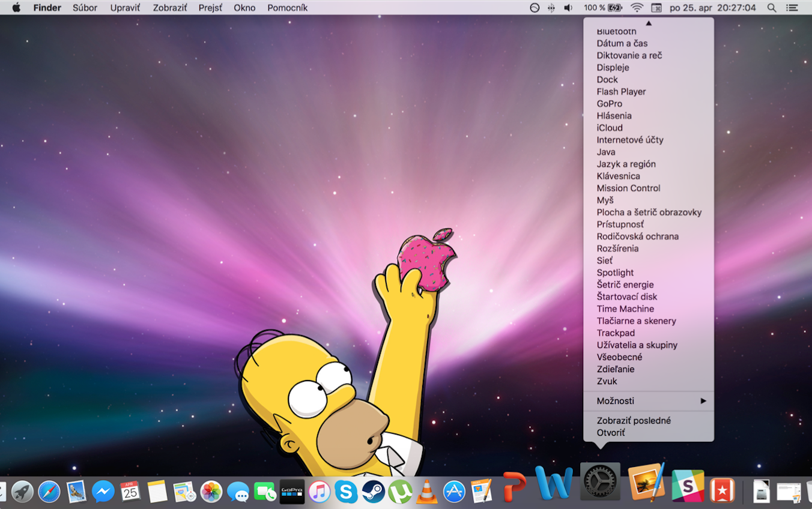The image size is (812, 509).
Task: Open uTorrent in the Dock
Action: pos(400,492)
